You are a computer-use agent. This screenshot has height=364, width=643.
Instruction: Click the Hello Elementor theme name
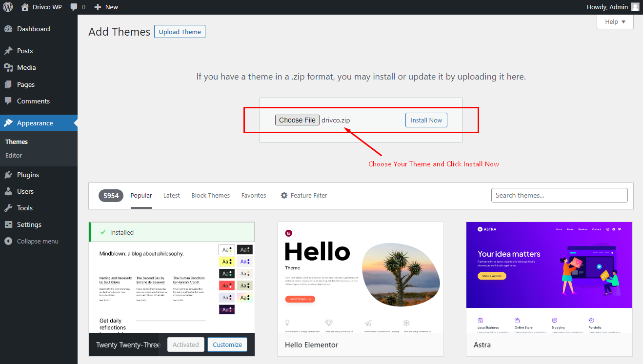click(x=311, y=344)
